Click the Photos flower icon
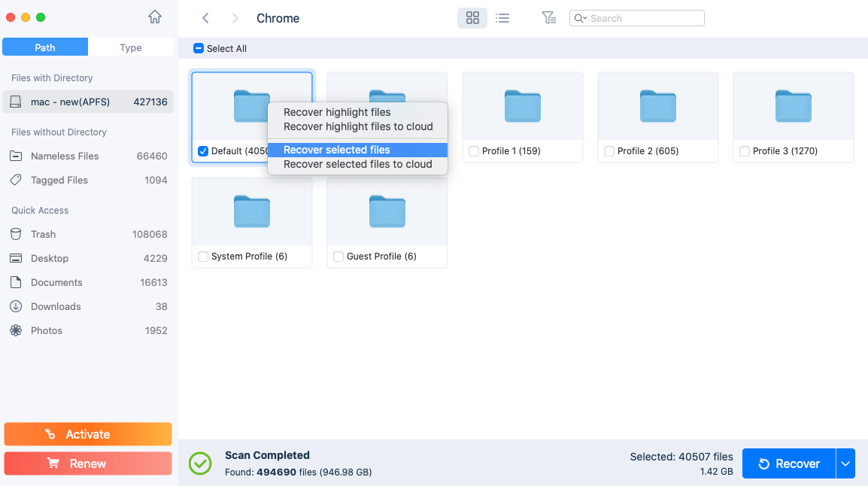868x486 pixels. pos(16,330)
